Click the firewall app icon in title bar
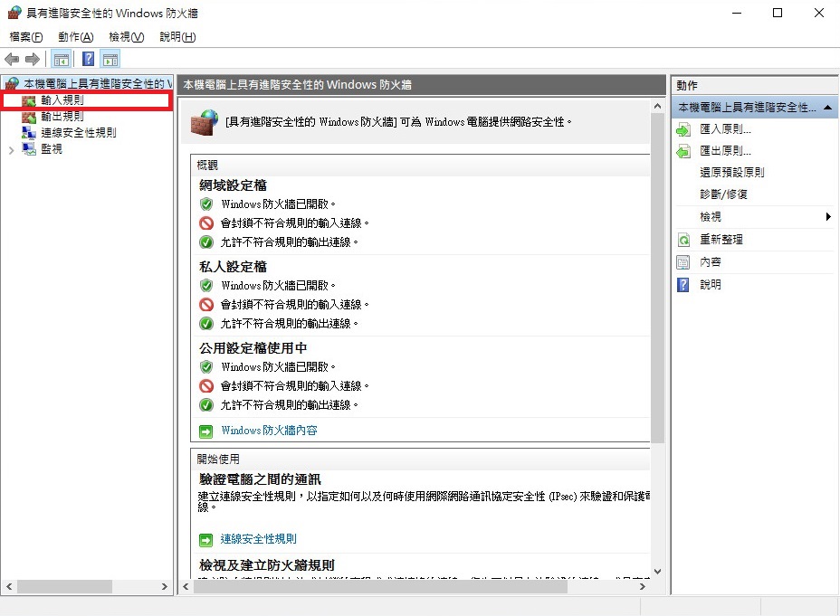This screenshot has width=840, height=616. 14,13
